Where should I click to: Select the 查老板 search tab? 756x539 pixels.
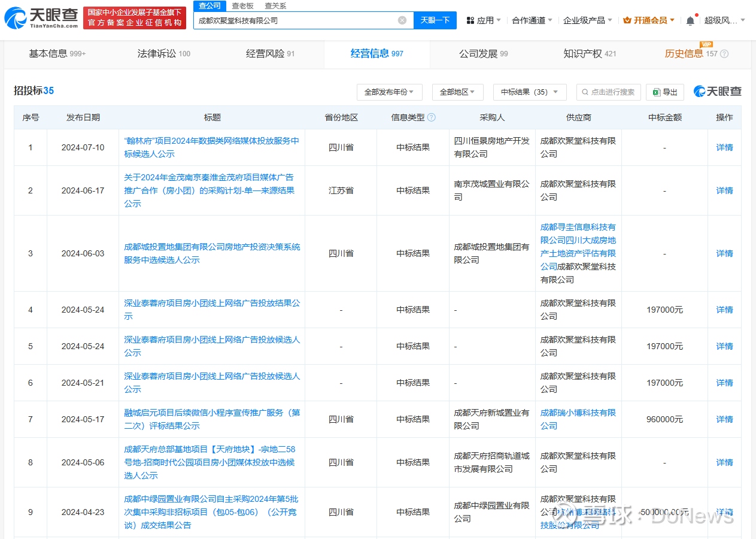tap(242, 5)
